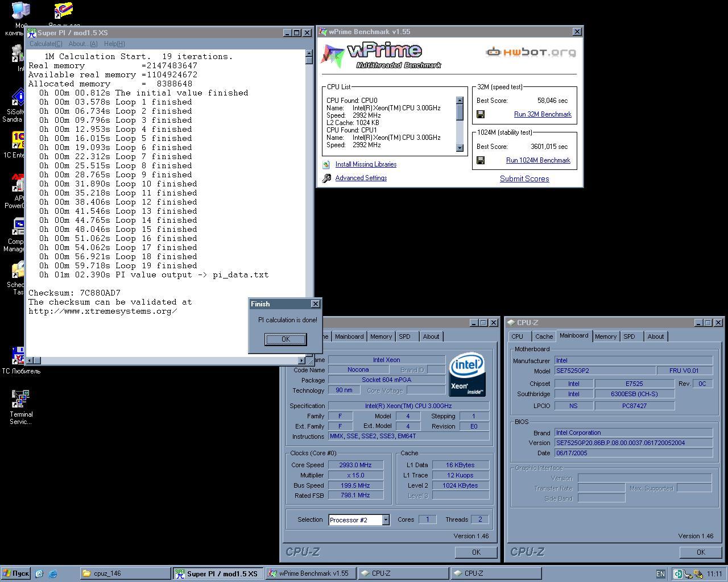Click the Advanced Settings wrench icon

coord(326,178)
